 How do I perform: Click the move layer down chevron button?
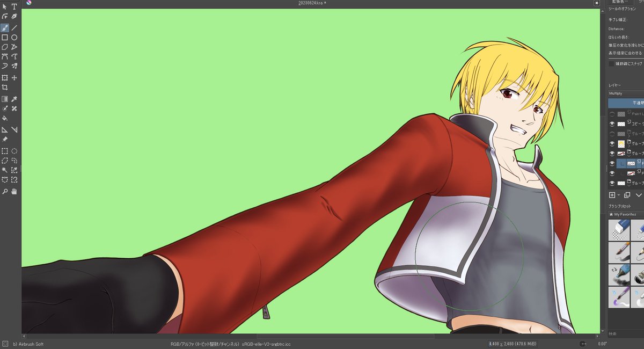click(x=639, y=195)
